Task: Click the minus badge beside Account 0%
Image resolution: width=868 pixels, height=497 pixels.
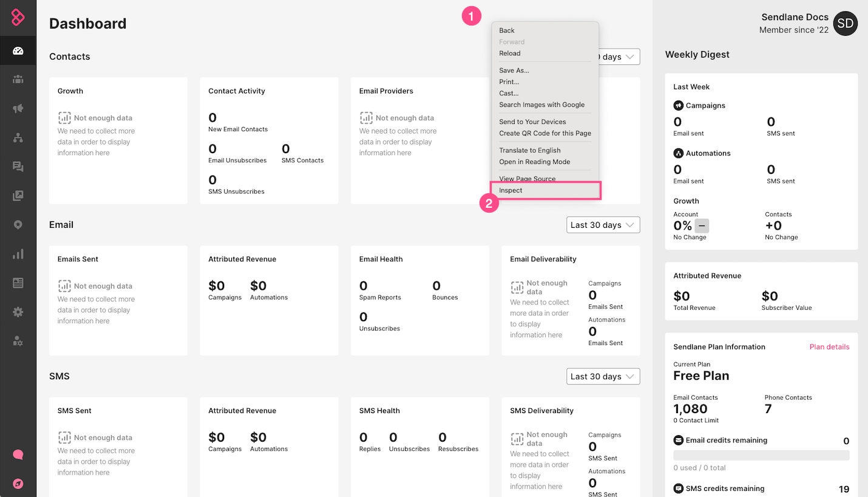Action: click(702, 226)
